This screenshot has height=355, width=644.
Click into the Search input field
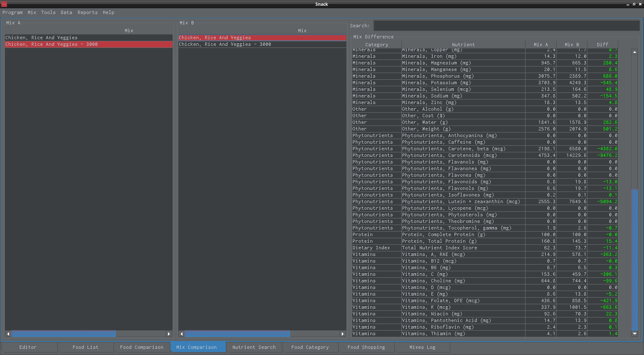click(x=506, y=26)
